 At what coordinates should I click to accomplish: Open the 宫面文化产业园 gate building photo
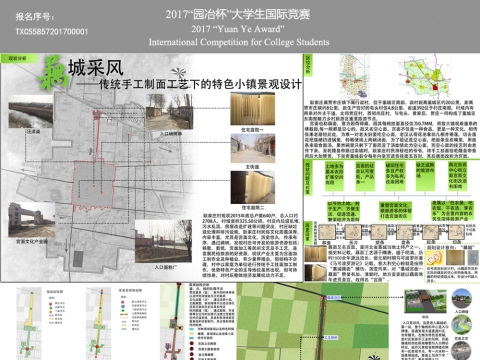coord(32,220)
